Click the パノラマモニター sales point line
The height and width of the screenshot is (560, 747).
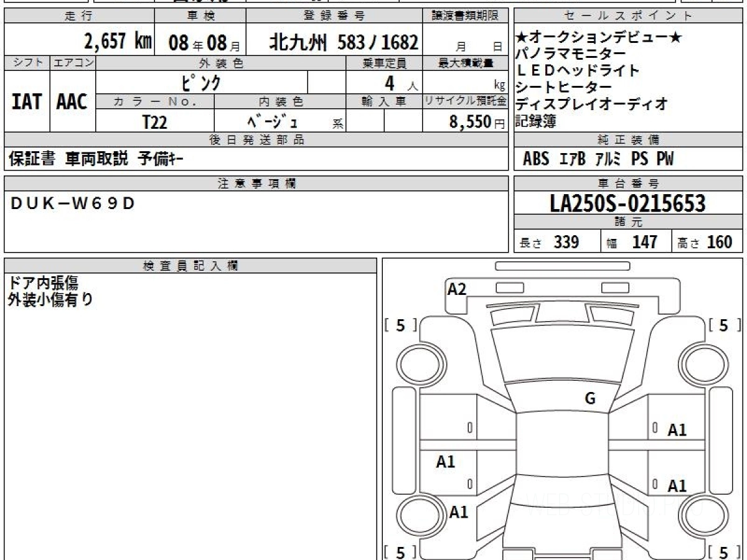pos(570,54)
